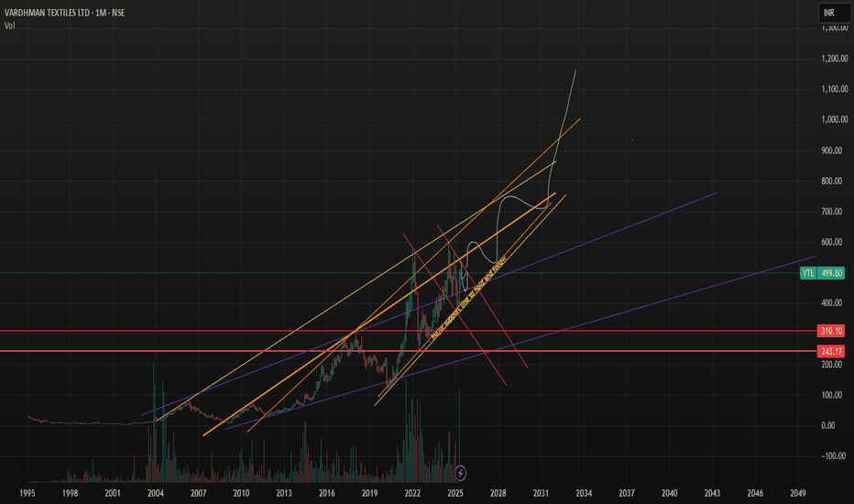Click the 'Major support line to hold and follow' annotation

(468, 298)
